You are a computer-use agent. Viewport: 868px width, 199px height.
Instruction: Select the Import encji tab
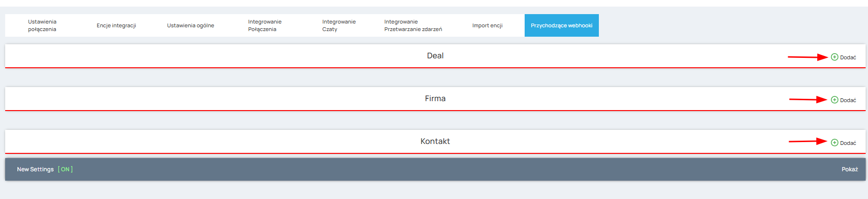[488, 25]
